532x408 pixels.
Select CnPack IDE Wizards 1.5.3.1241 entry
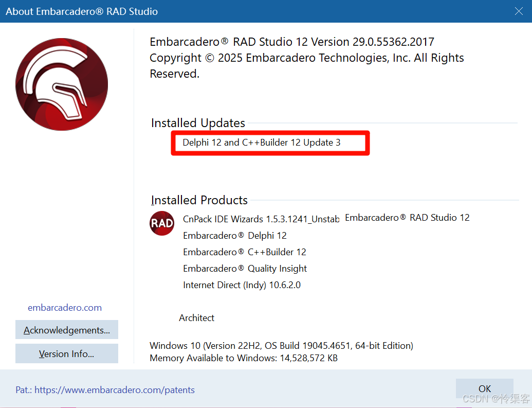click(261, 219)
